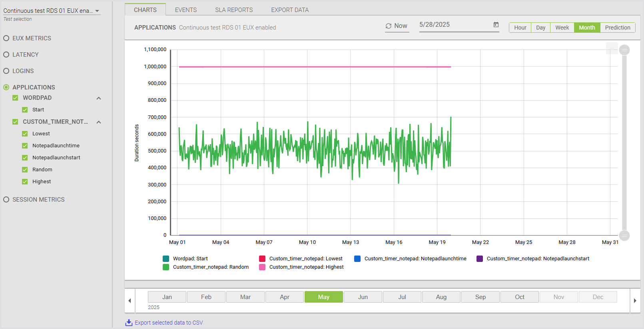644x329 pixels.
Task: Switch to the SLA REPORTS tab
Action: pyautogui.click(x=234, y=10)
